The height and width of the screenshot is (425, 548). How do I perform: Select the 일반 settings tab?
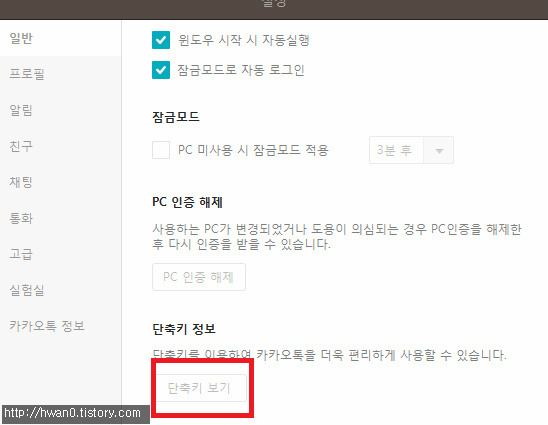click(21, 38)
